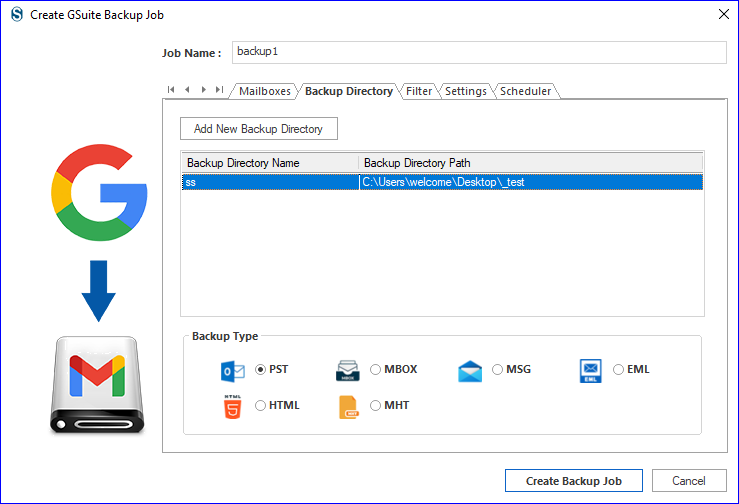Viewport: 739px width, 504px height.
Task: Go to previous tab arrow
Action: [x=187, y=90]
